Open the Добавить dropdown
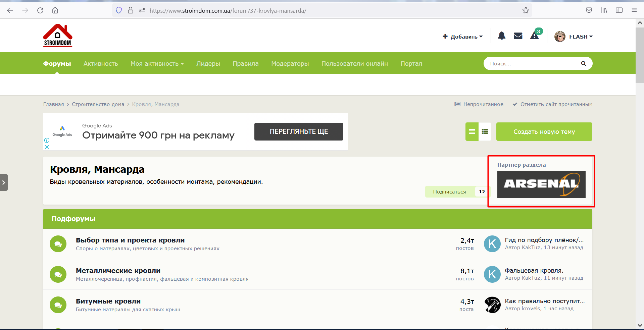The image size is (644, 330). point(463,37)
